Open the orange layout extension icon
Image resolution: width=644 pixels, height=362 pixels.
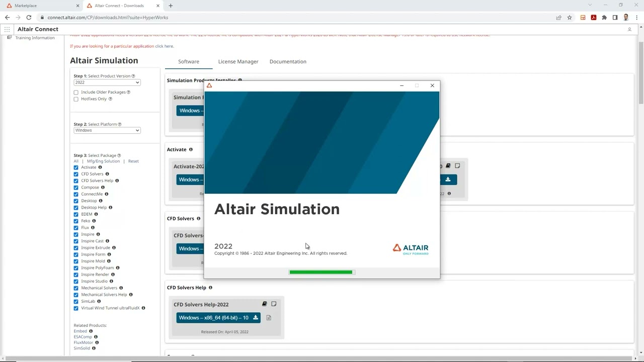click(x=583, y=17)
